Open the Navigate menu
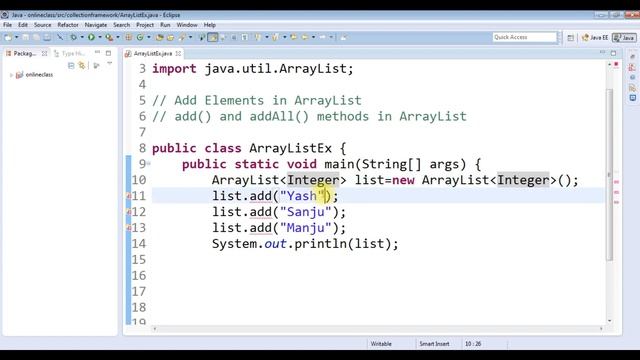Viewport: 640px width, 360px height. tap(96, 25)
